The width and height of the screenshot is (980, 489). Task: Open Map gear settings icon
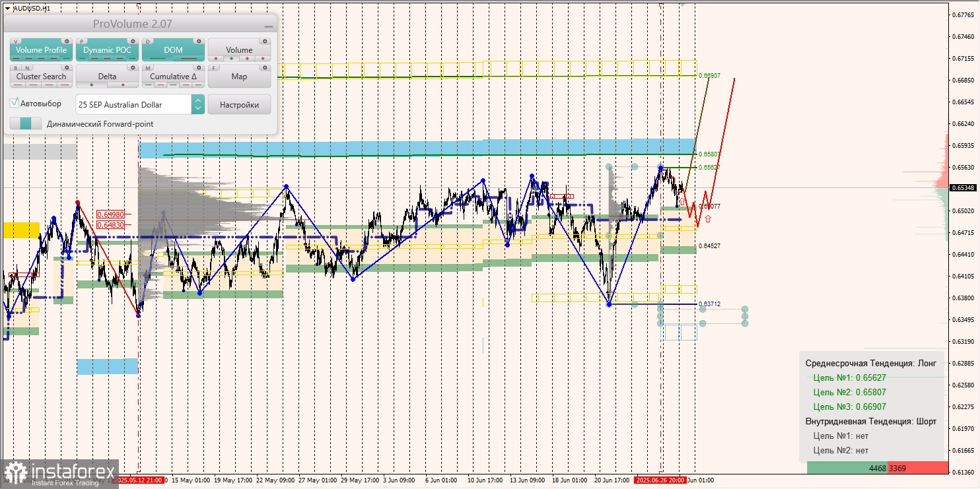tap(264, 67)
